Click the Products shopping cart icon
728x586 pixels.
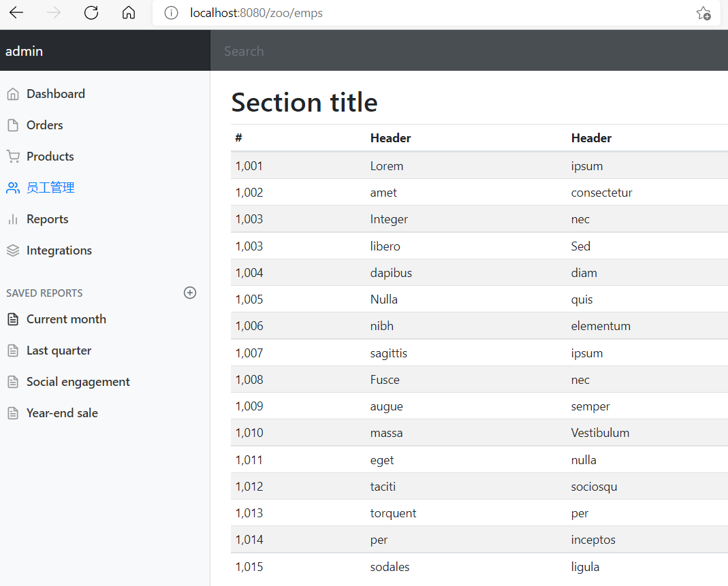(x=12, y=157)
